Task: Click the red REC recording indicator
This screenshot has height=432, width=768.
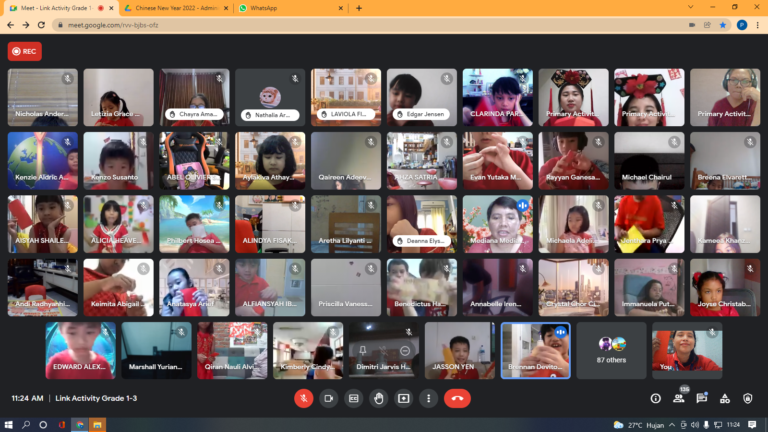Action: pos(25,51)
